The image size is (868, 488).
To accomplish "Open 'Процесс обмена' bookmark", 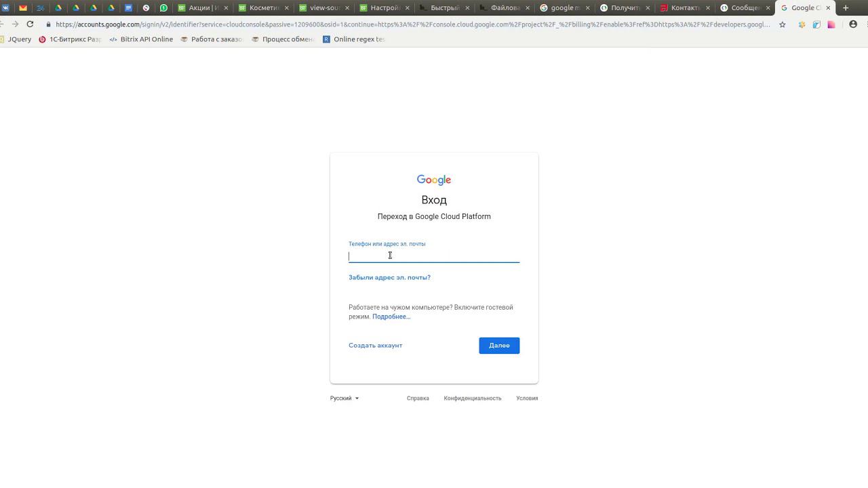I will tap(283, 39).
